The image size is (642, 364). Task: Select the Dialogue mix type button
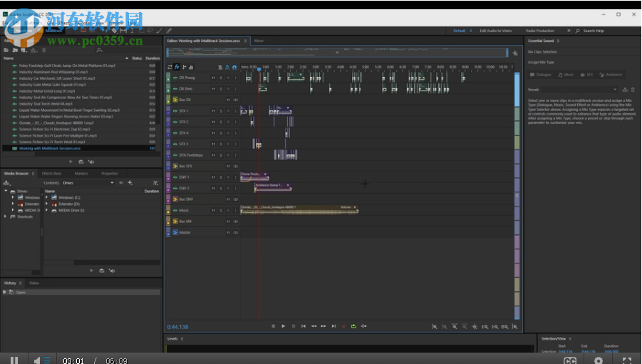click(x=542, y=74)
